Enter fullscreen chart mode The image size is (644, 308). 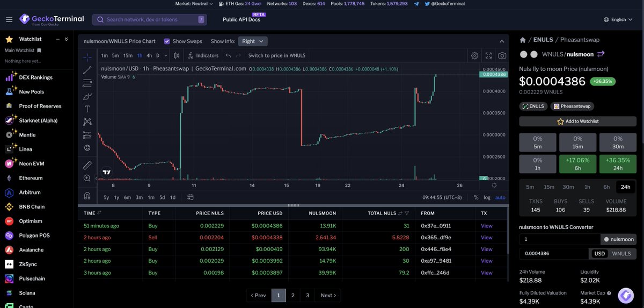click(488, 55)
